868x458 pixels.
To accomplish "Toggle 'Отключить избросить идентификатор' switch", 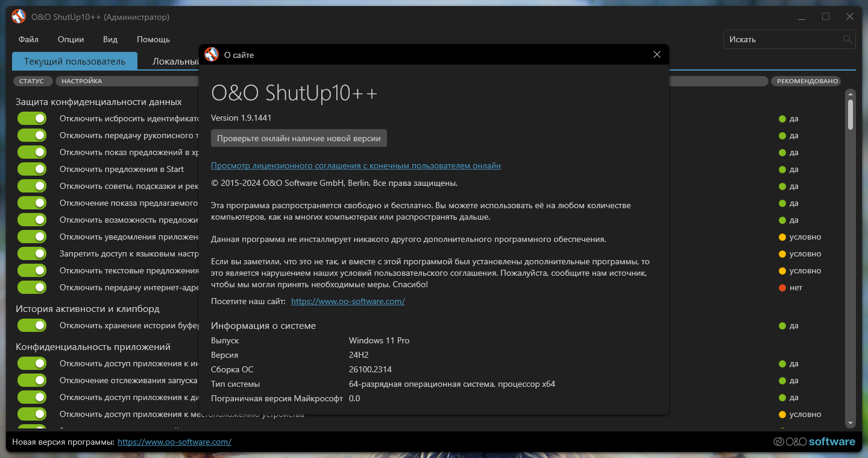I will point(32,118).
